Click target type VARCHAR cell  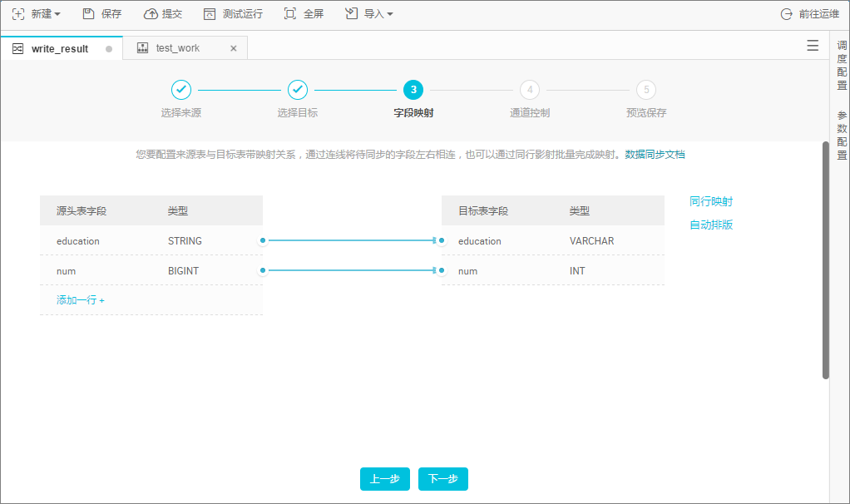(x=592, y=241)
